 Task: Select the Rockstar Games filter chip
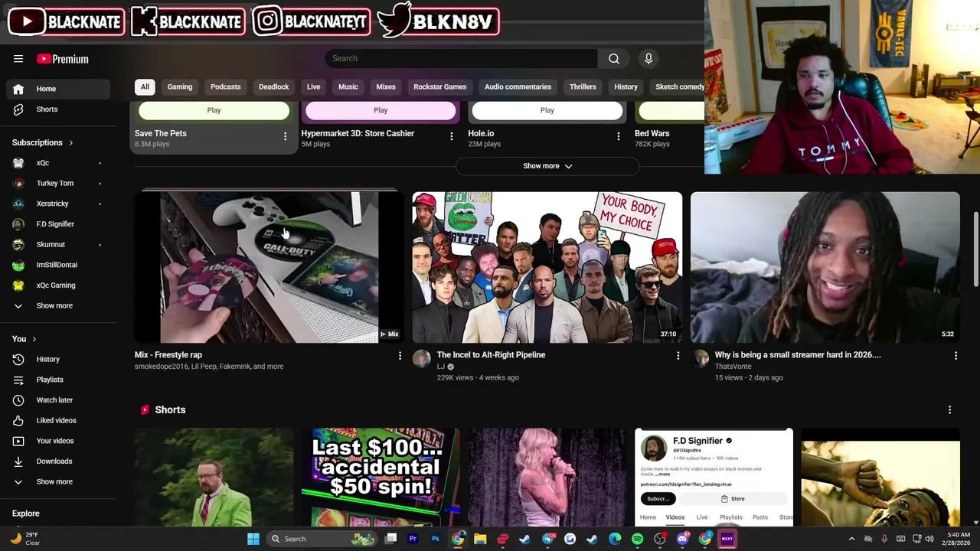[x=440, y=87]
